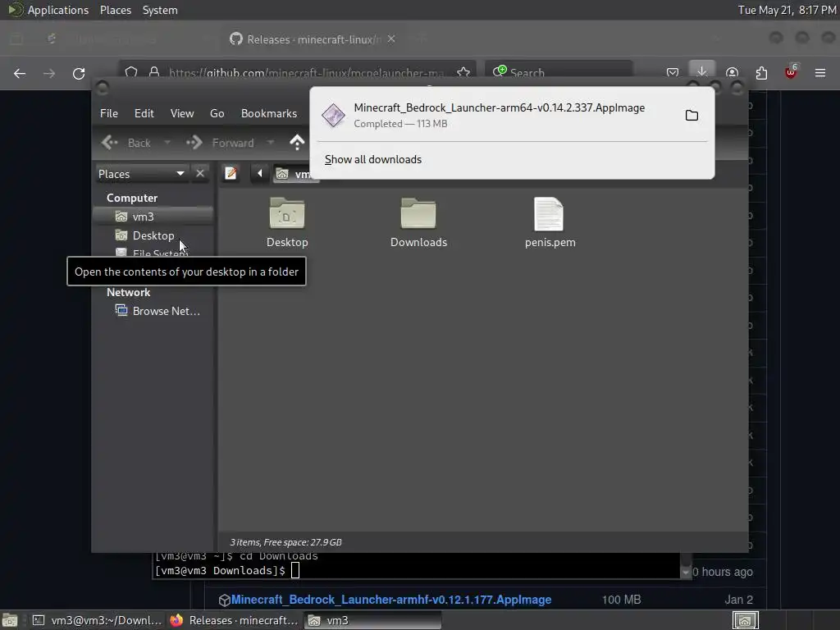Viewport: 840px width, 630px height.
Task: Click the uBlock Origin extension icon
Action: (x=791, y=72)
